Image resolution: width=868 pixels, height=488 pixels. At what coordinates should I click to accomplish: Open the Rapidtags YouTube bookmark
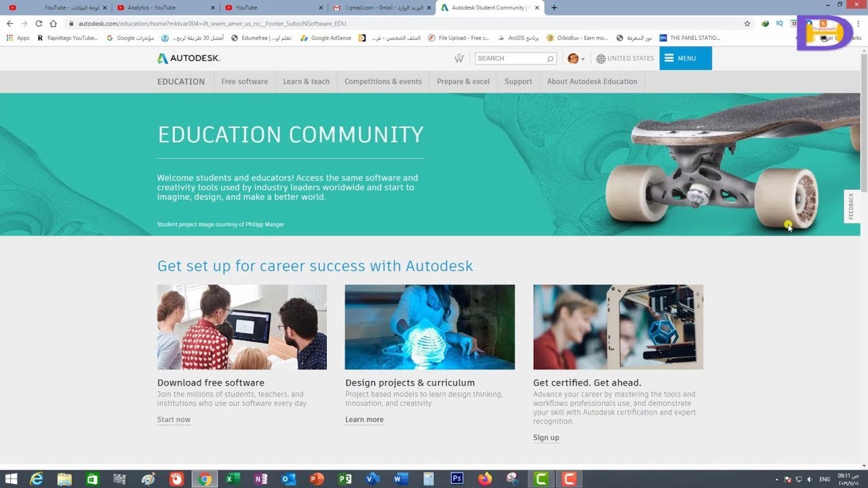68,38
